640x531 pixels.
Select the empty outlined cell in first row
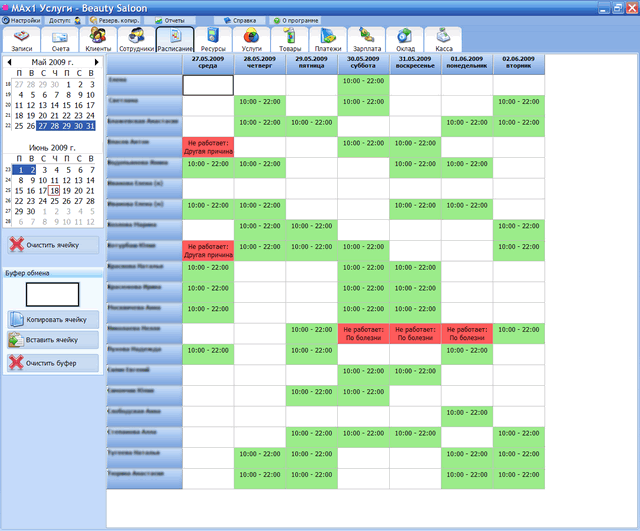point(208,85)
